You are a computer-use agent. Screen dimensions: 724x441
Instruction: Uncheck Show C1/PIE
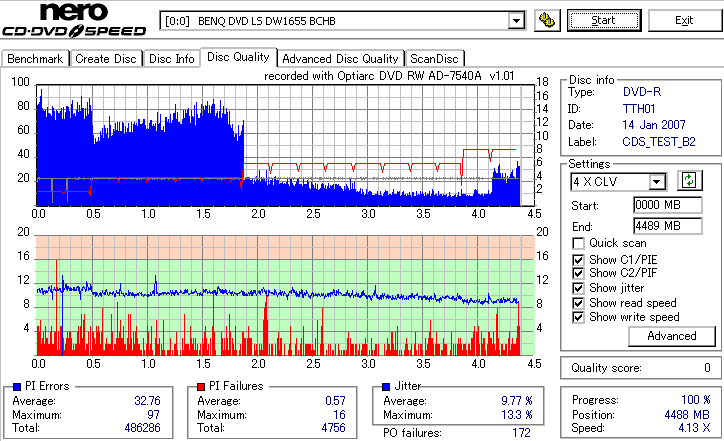578,260
